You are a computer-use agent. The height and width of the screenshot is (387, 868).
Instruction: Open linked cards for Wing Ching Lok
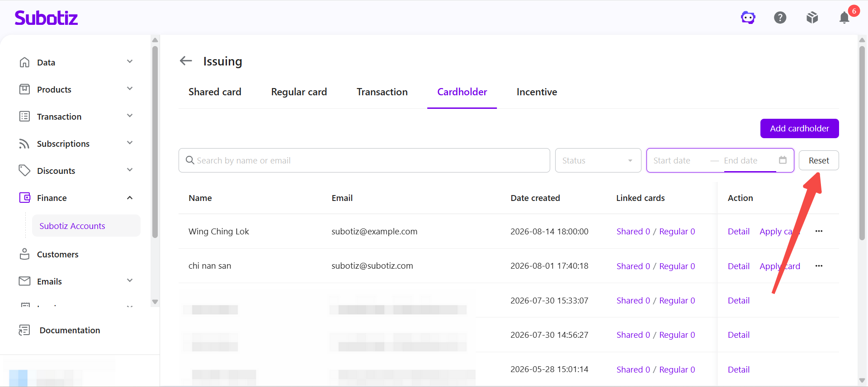656,231
